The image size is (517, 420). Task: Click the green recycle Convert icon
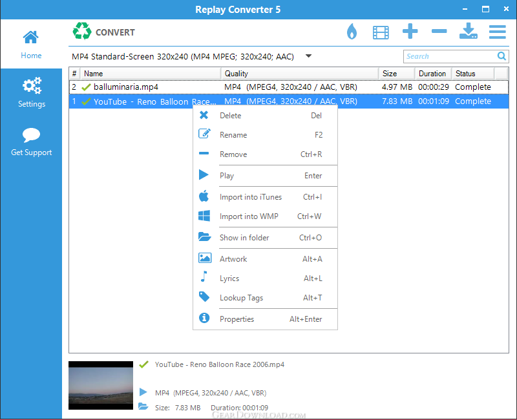82,31
